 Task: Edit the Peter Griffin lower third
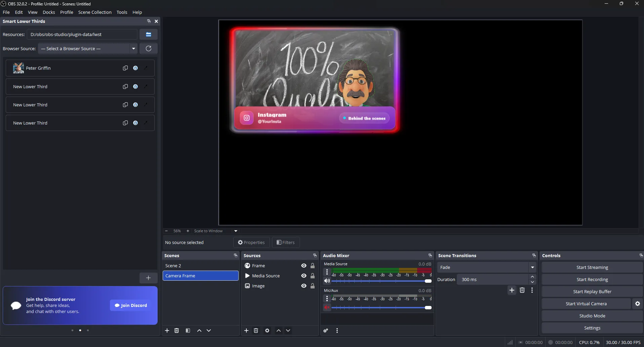[x=145, y=68]
